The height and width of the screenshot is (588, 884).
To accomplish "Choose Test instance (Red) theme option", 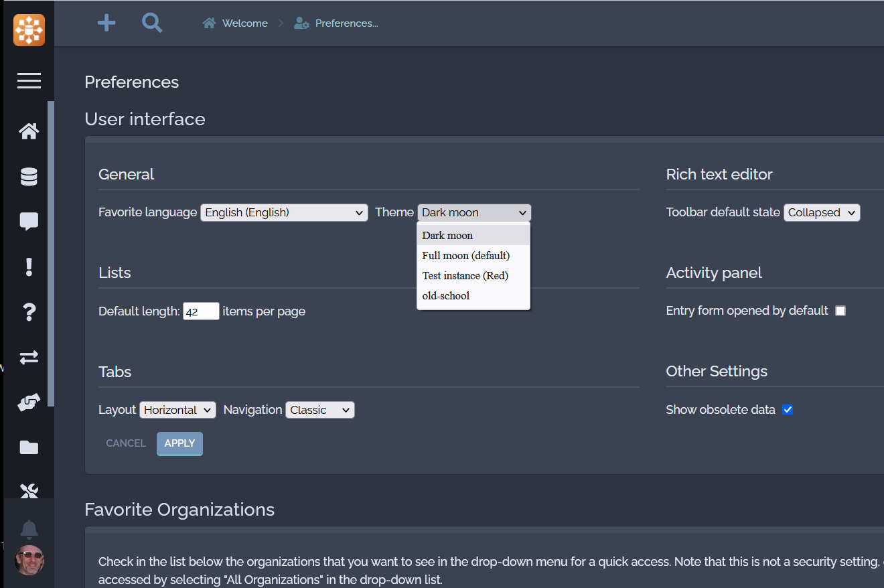I will tap(465, 276).
